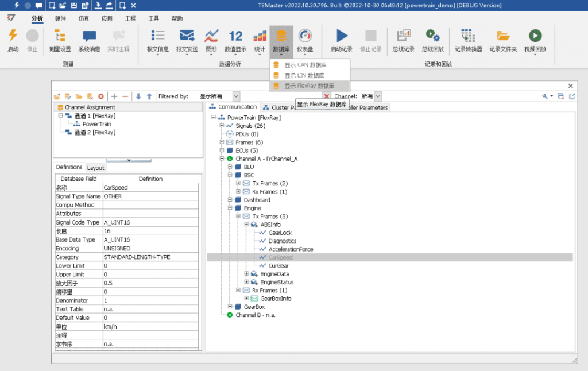Image resolution: width=588 pixels, height=371 pixels.
Task: Switch to the 工程 ribbon tab
Action: click(x=130, y=18)
